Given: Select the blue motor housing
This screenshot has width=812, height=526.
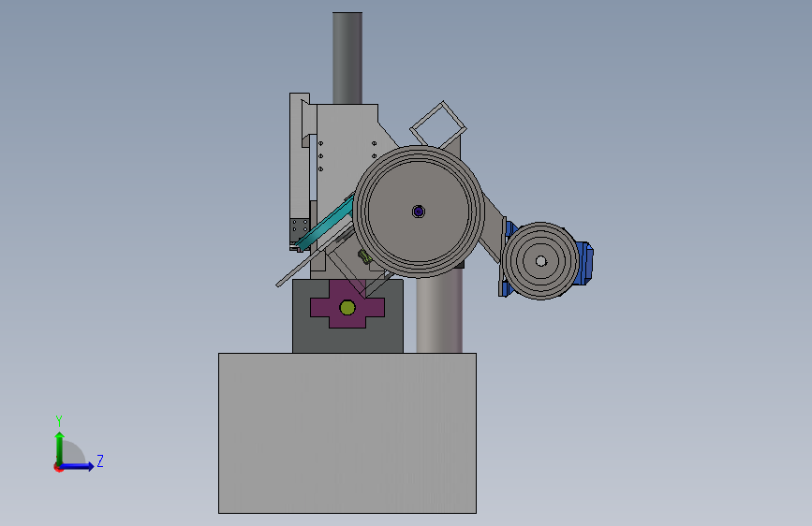Looking at the screenshot, I should coord(585,263).
